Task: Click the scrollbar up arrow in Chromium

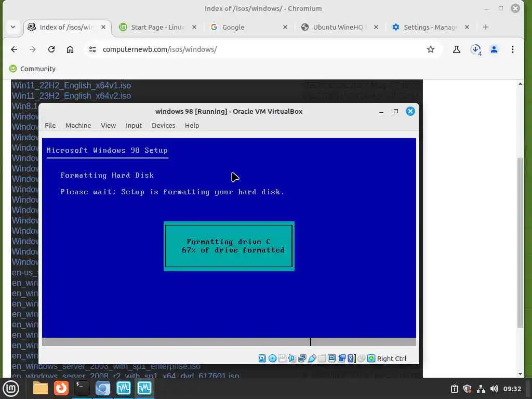Action: [520, 84]
